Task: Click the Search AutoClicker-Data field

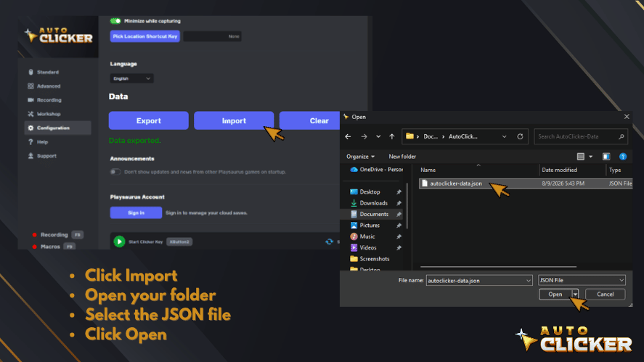Action: pyautogui.click(x=580, y=136)
